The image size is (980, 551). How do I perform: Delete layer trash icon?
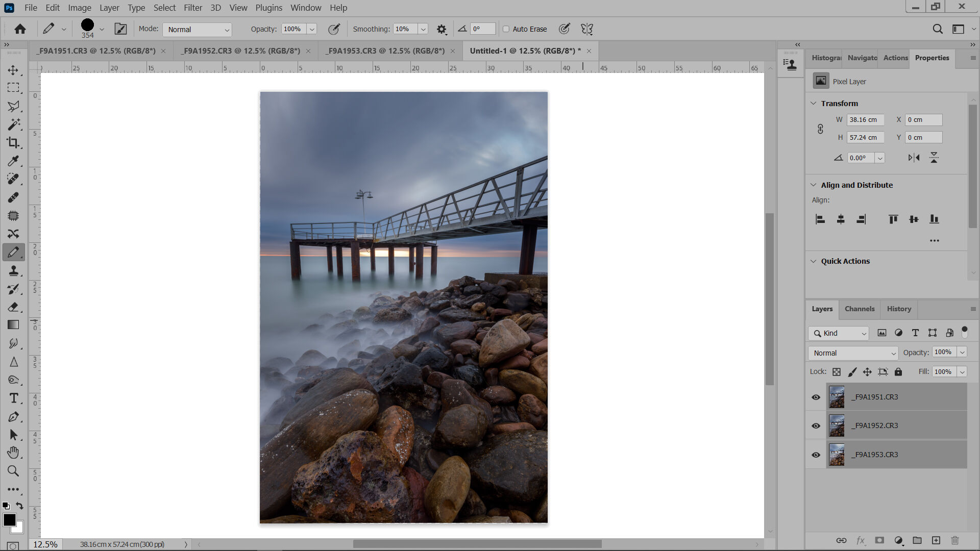pyautogui.click(x=955, y=540)
